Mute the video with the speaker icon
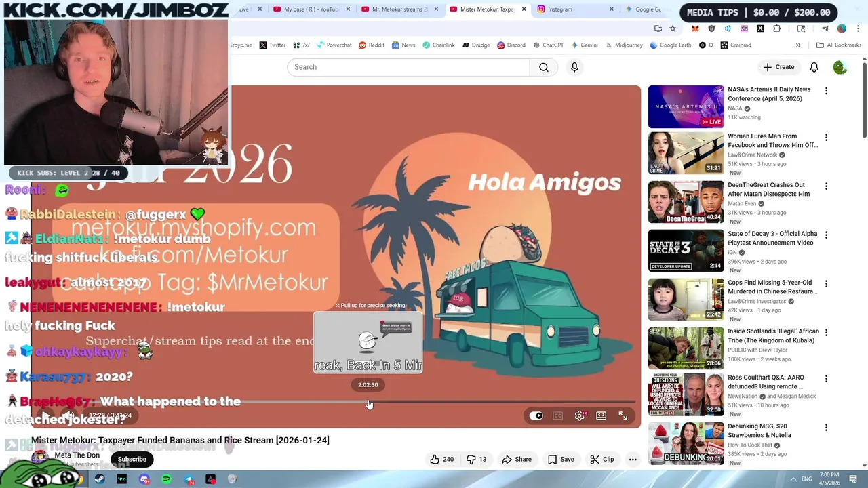This screenshot has height=488, width=868. tap(68, 415)
